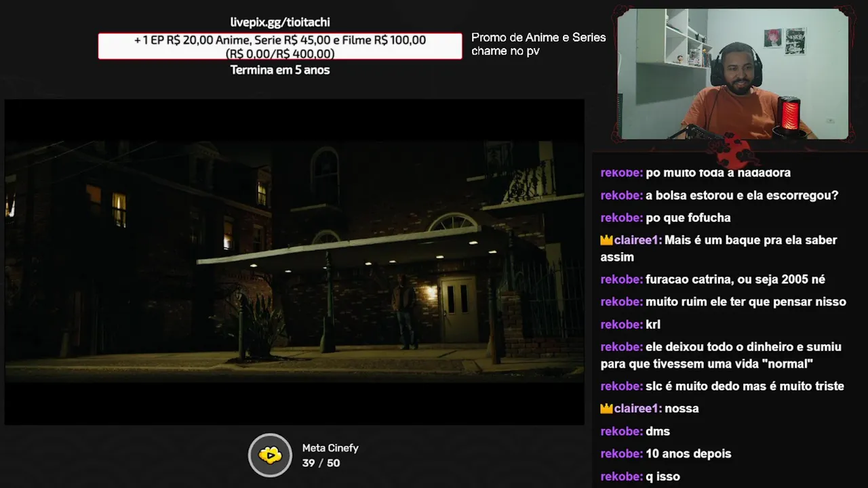Click chat message 'dms'

click(x=658, y=431)
